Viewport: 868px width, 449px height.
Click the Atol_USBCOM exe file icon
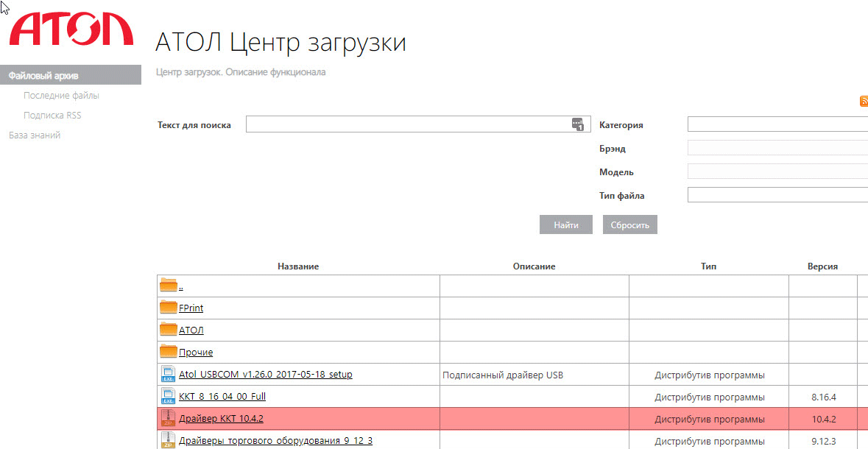[x=168, y=374]
